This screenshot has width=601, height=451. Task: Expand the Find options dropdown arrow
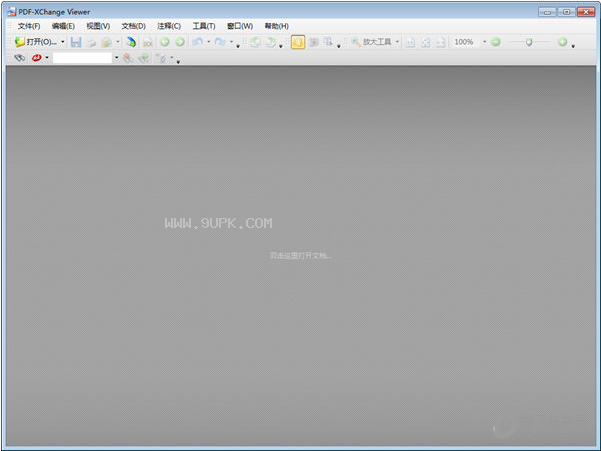(x=172, y=58)
